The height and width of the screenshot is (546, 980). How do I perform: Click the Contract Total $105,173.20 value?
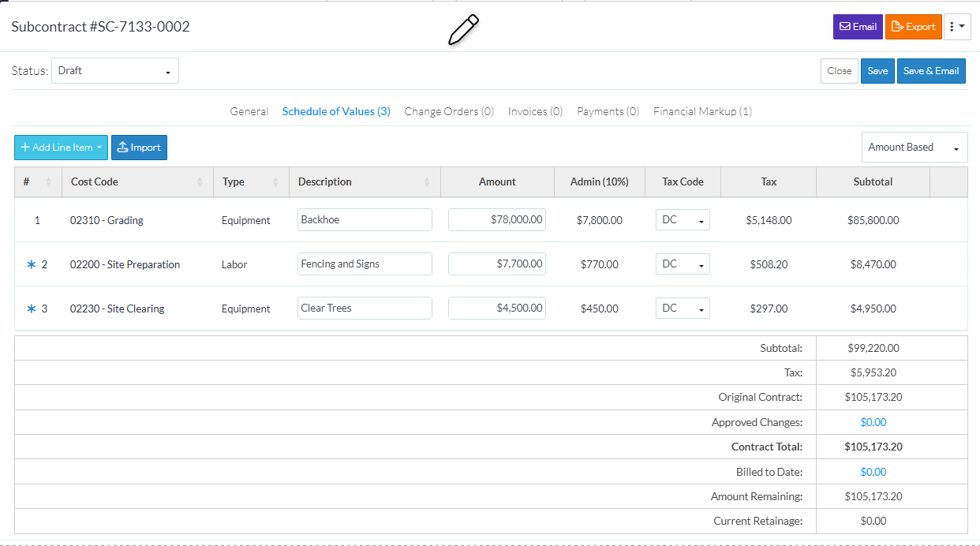point(873,447)
